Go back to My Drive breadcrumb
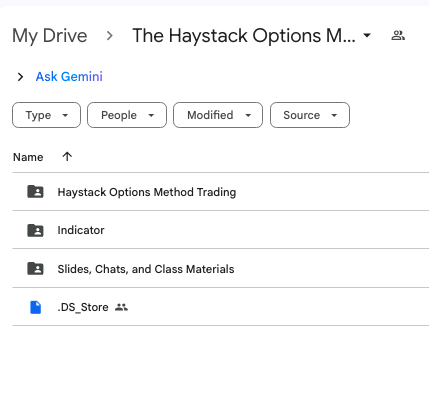 tap(50, 36)
